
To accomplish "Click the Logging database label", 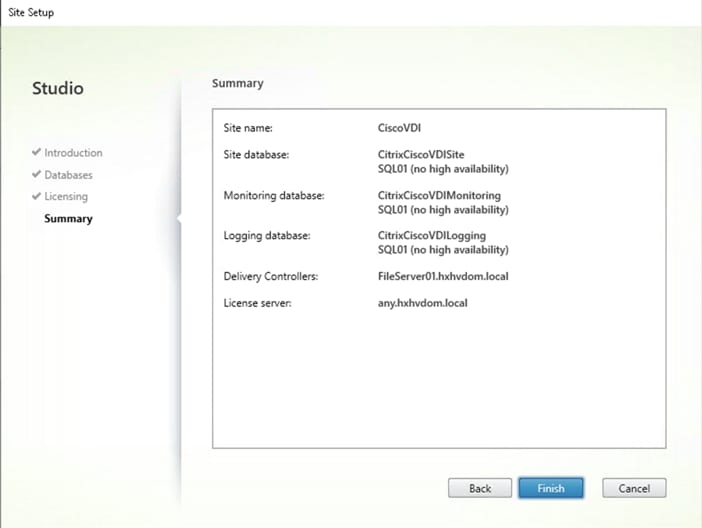I will [267, 236].
